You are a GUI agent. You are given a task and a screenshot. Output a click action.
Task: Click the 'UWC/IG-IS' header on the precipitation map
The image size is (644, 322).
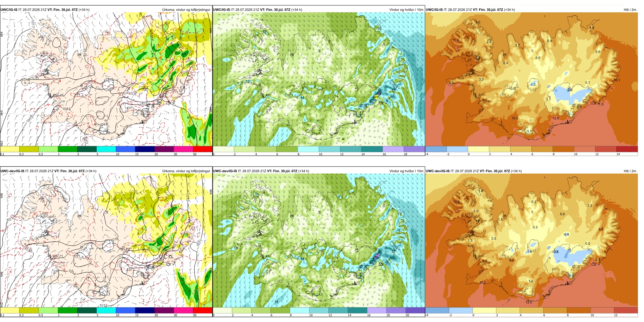[x=9, y=10]
